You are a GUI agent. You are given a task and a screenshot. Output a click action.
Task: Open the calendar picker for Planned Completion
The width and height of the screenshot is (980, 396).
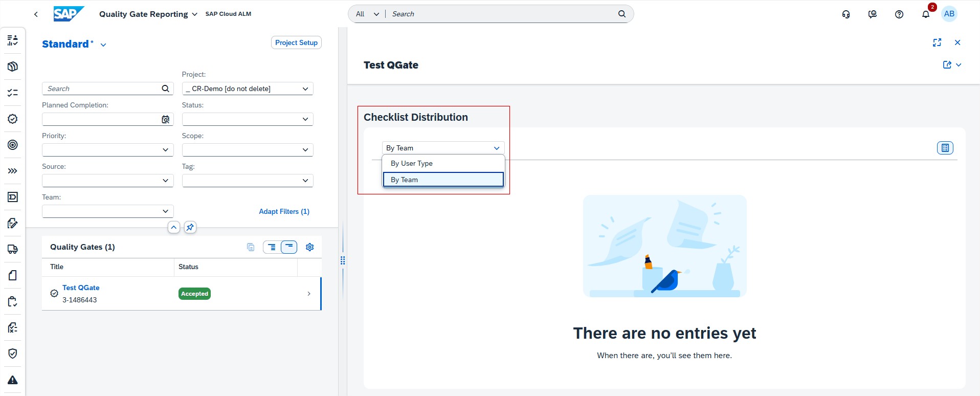click(x=165, y=119)
